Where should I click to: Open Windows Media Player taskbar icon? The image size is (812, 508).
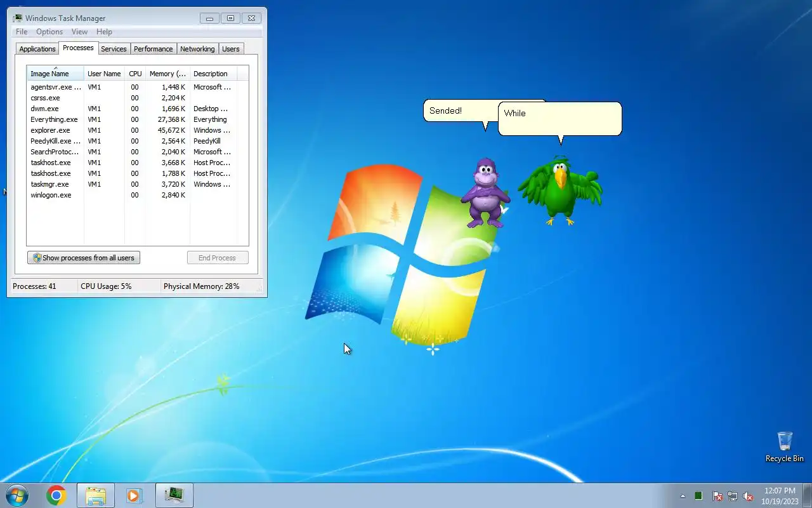pos(134,495)
